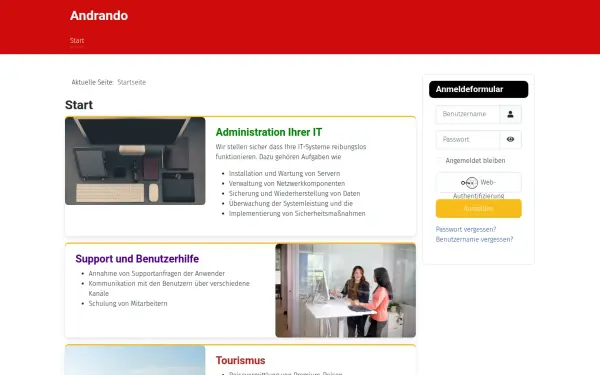Click 'Schulung von Mitarbeitern' list item

(128, 303)
